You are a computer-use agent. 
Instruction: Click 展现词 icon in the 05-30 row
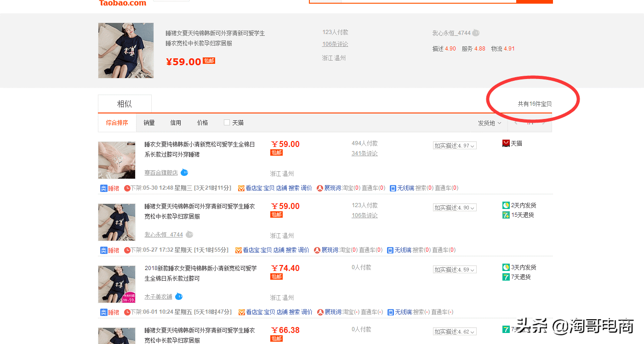pos(320,188)
